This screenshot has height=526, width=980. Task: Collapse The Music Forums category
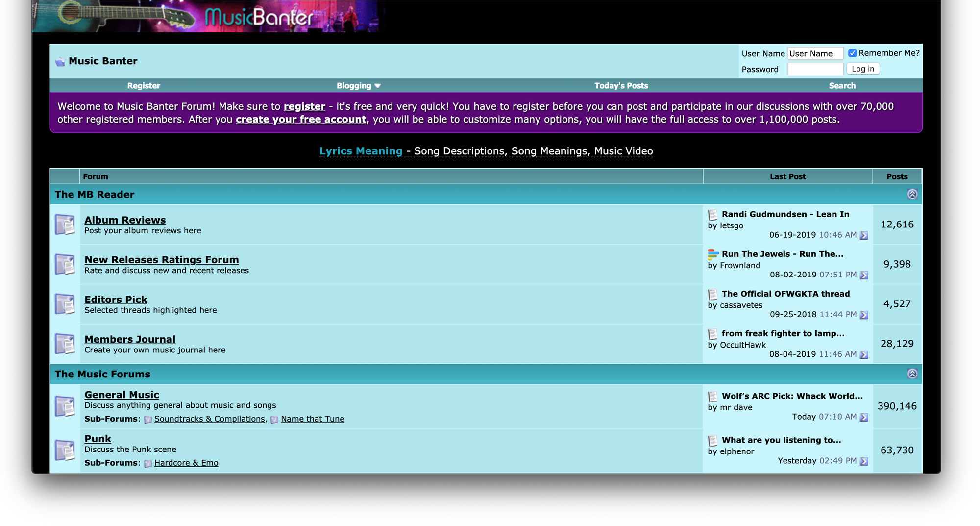click(x=912, y=374)
